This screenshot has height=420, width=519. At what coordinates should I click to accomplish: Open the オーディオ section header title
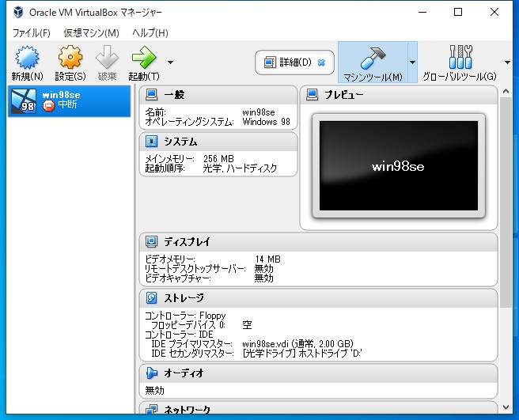[x=184, y=373]
